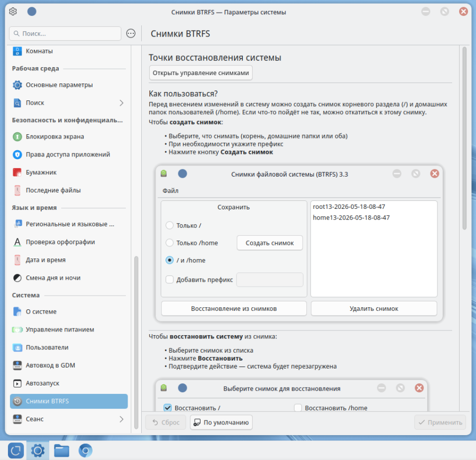Click the Сброс button
The width and height of the screenshot is (476, 460).
166,422
